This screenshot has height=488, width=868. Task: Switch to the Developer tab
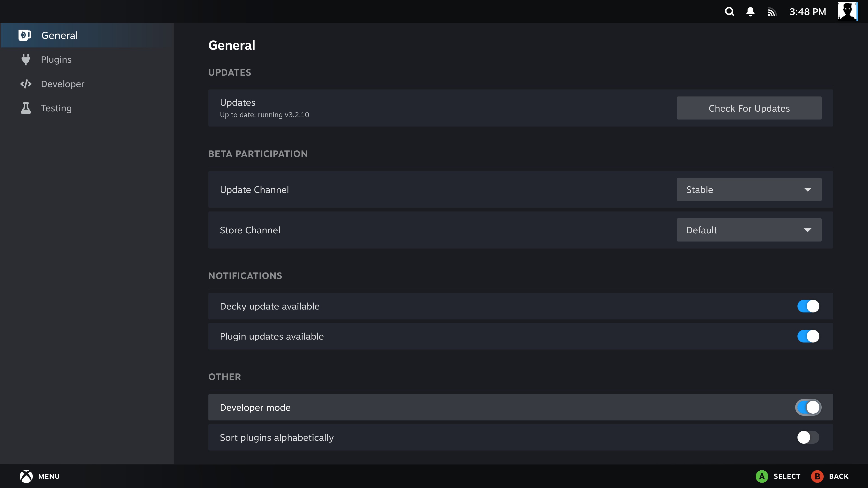(x=87, y=84)
